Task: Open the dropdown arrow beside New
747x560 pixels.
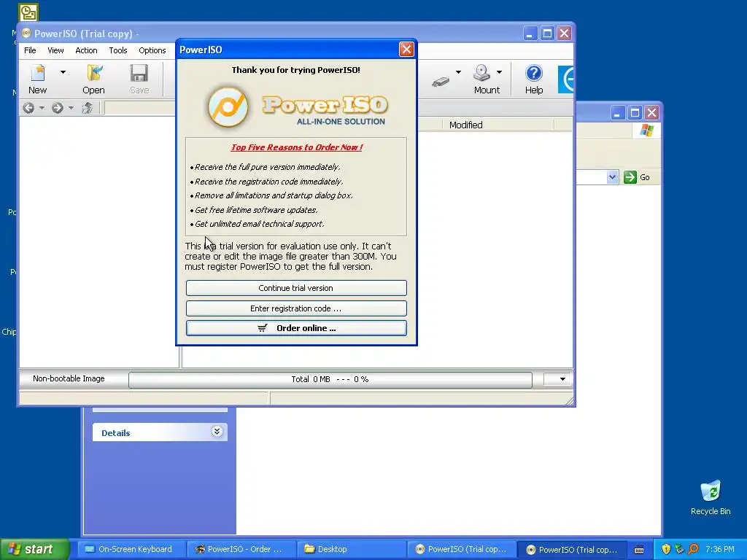Action: (63, 72)
